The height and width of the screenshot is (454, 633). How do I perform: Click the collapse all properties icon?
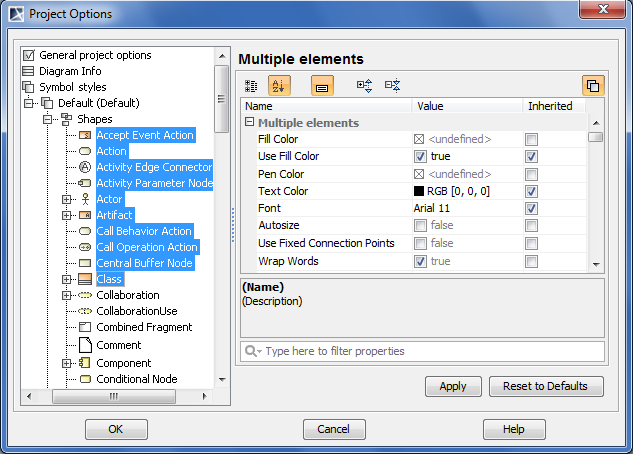(x=392, y=87)
